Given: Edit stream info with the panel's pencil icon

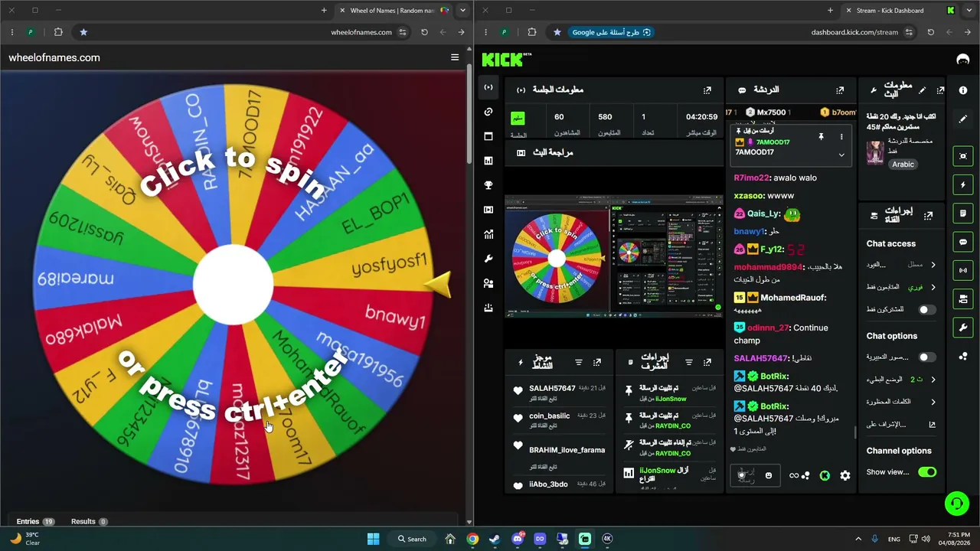Looking at the screenshot, I should pos(923,90).
